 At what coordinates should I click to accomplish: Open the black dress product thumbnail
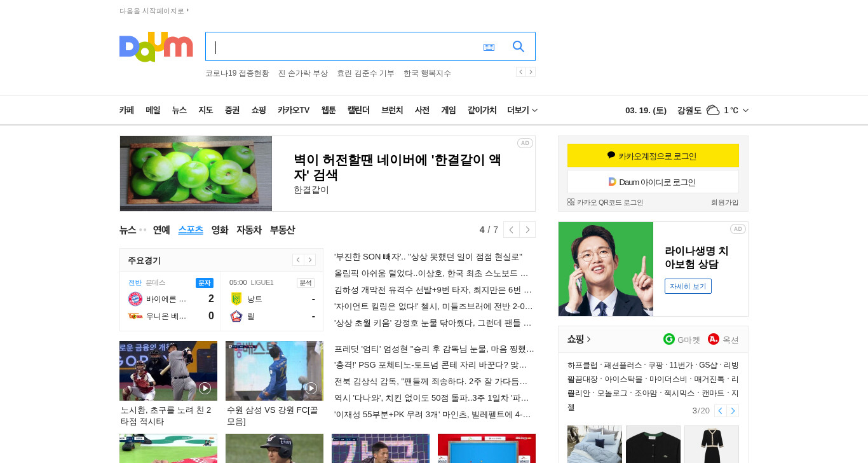point(712,444)
